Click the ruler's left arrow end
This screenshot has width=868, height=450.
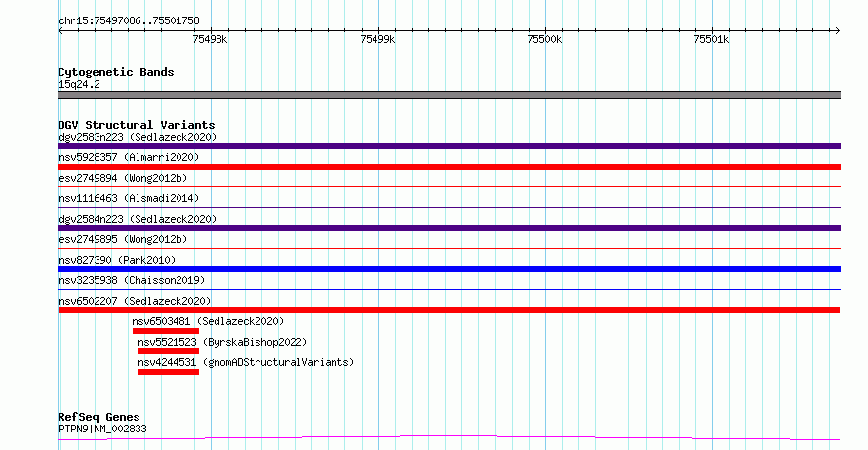coord(61,30)
